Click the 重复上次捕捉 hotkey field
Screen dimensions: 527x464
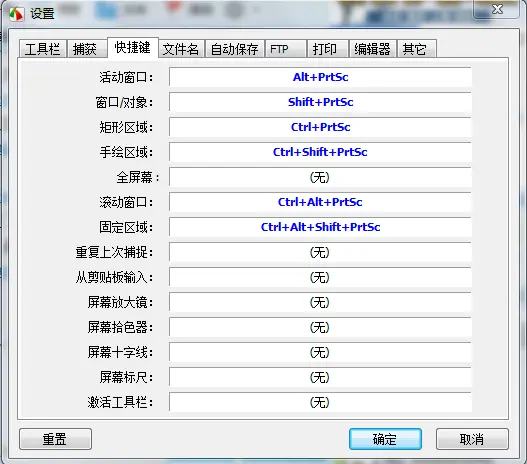(320, 252)
